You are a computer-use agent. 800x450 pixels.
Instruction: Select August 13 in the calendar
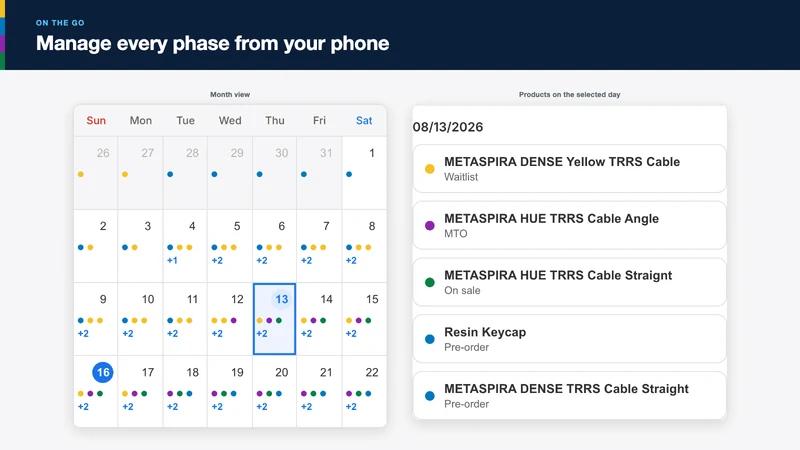[x=274, y=319]
